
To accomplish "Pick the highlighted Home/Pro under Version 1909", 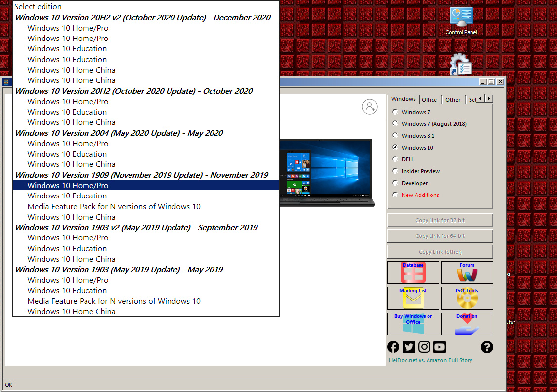I will click(146, 185).
